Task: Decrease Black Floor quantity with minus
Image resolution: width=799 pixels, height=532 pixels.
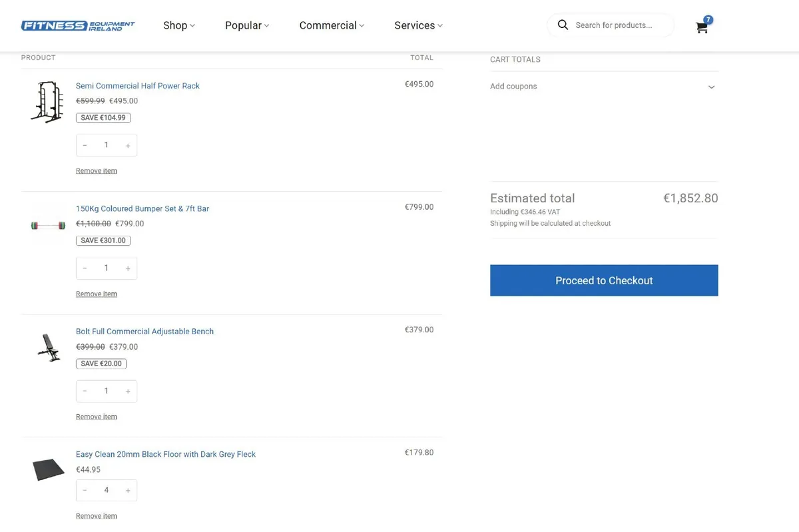Action: click(85, 491)
